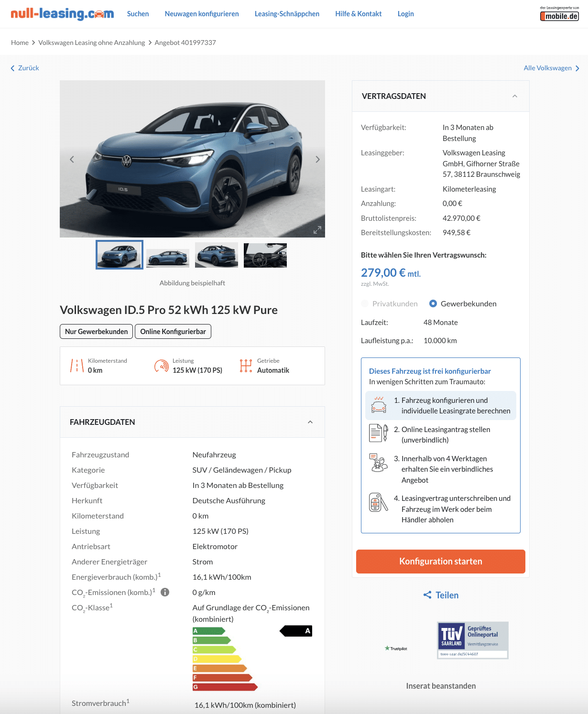Open the mobile.de logo link
Image resolution: width=588 pixels, height=714 pixels.
[559, 14]
